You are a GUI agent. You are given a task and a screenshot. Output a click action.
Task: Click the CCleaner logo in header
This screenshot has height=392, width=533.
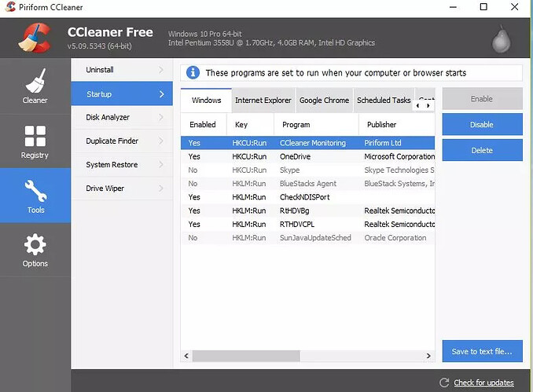point(34,38)
